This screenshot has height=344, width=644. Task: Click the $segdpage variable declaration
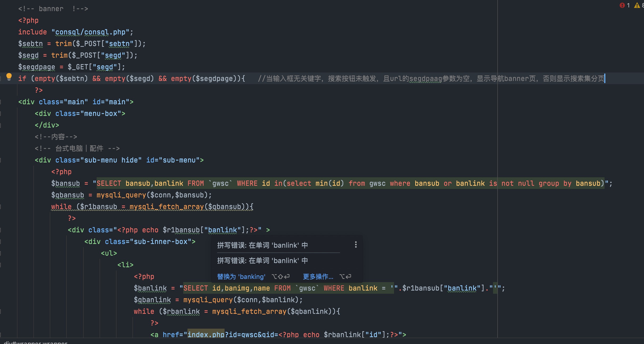37,67
